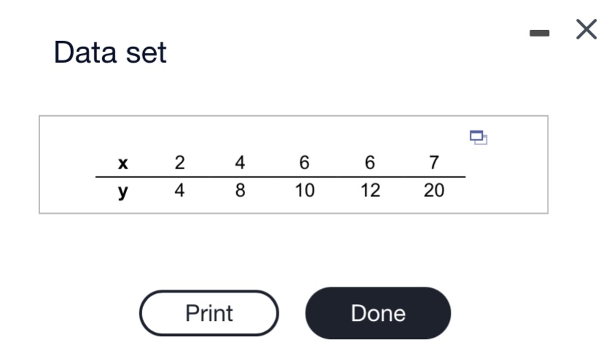This screenshot has width=609, height=364.
Task: Select the y row label
Action: pos(123,192)
